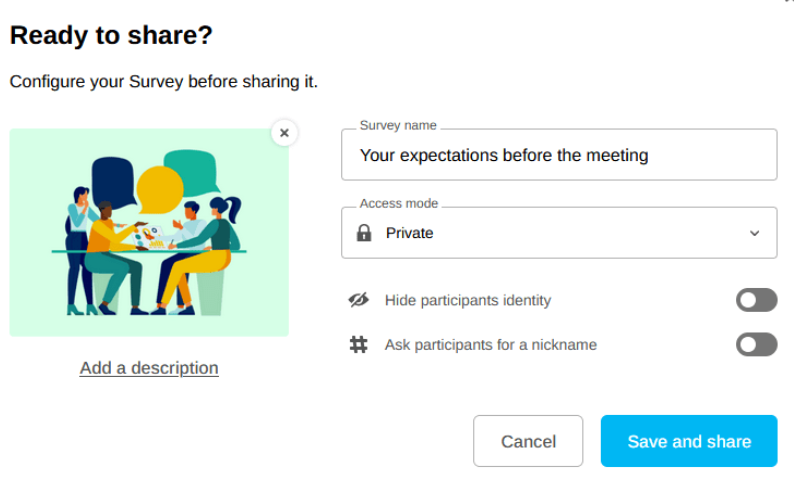The image size is (794, 477).
Task: Click the "Private" option text
Action: [x=410, y=233]
